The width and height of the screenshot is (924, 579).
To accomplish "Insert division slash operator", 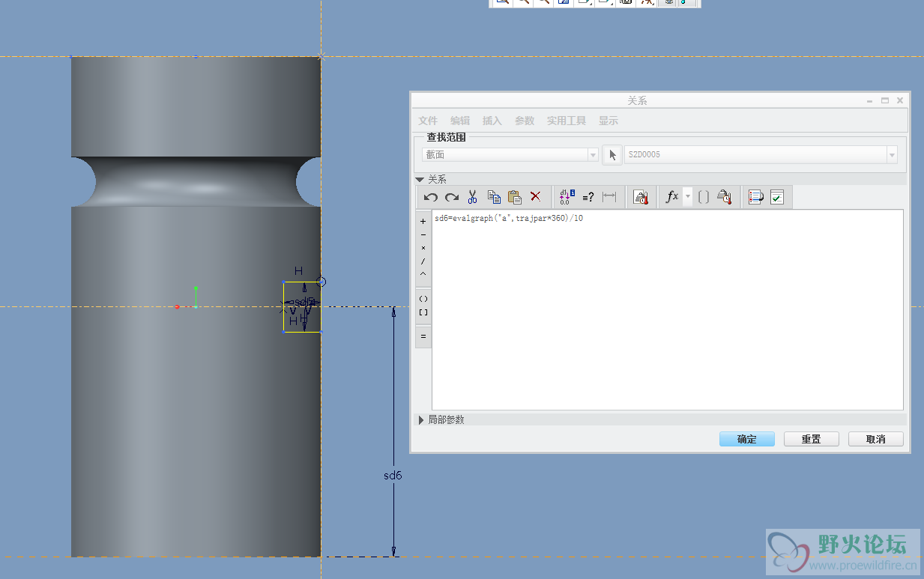I will [423, 261].
